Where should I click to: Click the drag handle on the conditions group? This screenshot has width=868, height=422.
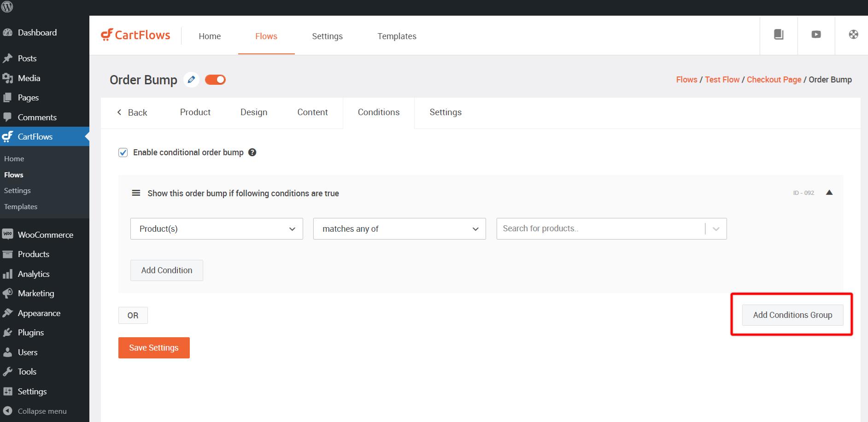coord(136,193)
